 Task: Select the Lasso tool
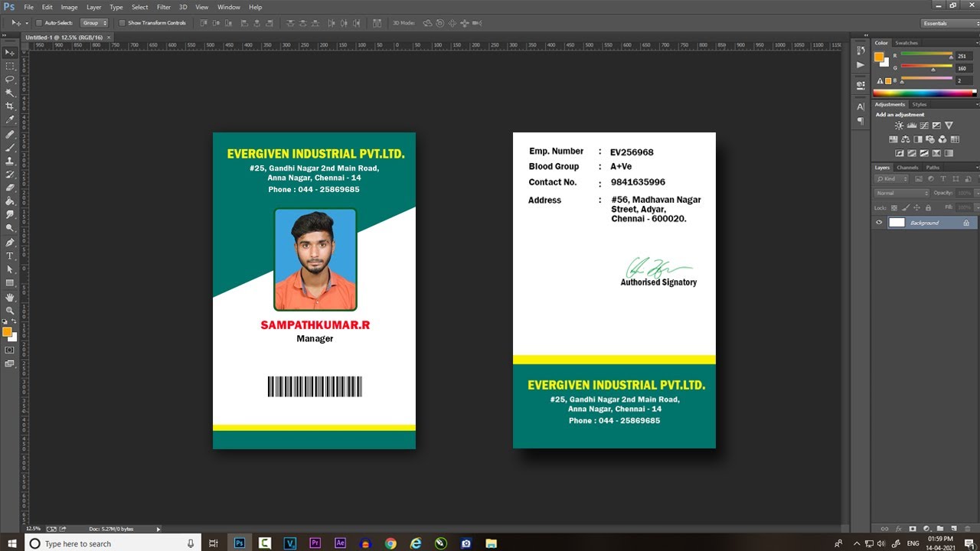tap(10, 79)
